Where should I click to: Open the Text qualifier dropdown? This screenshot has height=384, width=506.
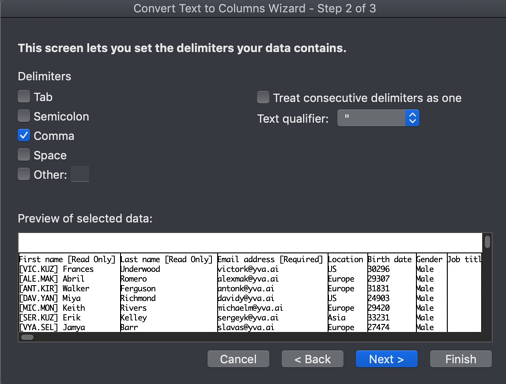click(x=378, y=118)
